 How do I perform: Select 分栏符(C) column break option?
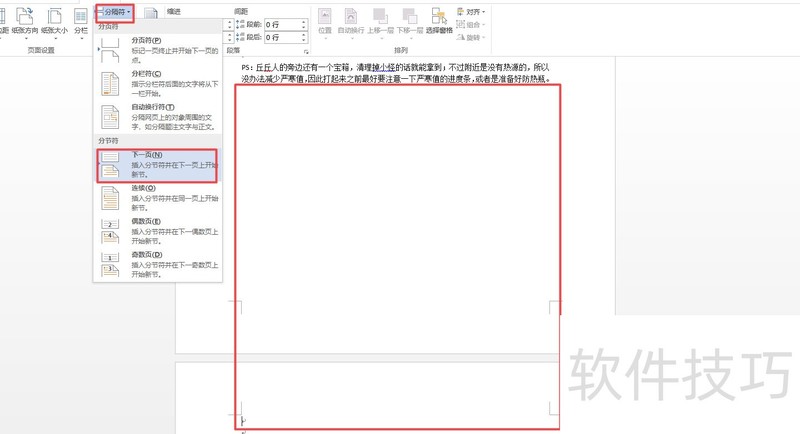[158, 84]
